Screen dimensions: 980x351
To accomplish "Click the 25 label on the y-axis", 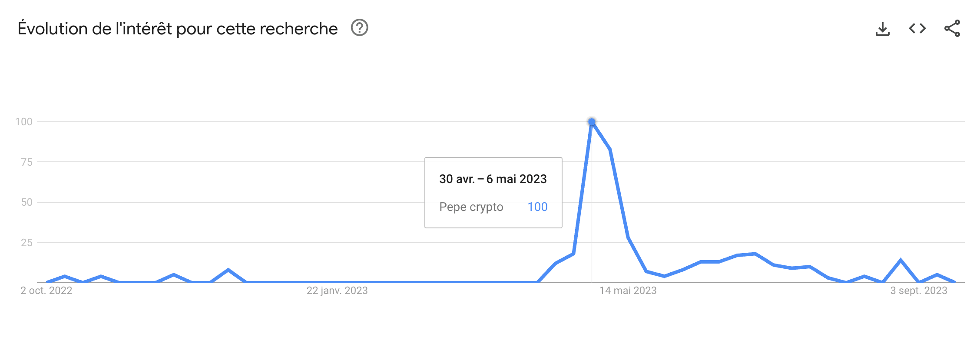I will (x=26, y=243).
